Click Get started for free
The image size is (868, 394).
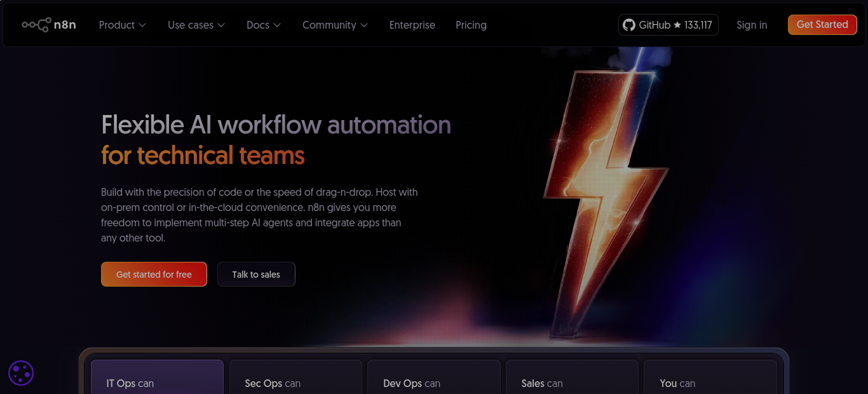154,274
